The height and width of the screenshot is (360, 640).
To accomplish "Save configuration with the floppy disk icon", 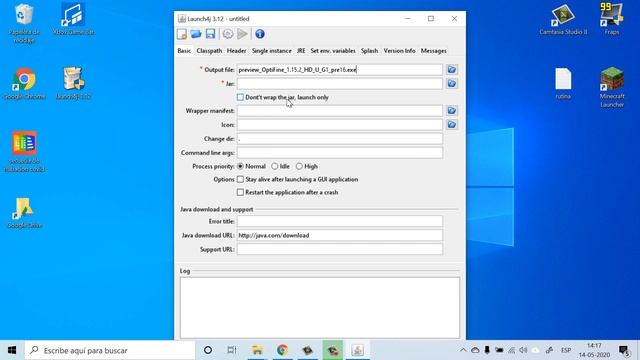I will [210, 34].
